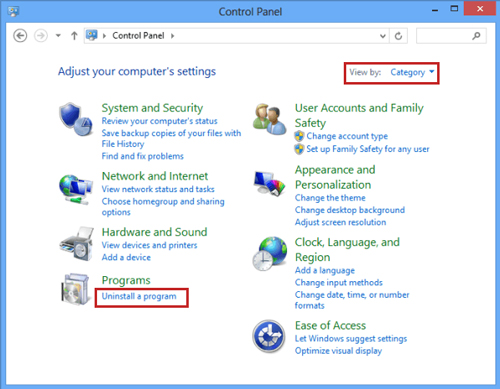The image size is (500, 389).
Task: Open the Programs category heading
Action: point(126,280)
